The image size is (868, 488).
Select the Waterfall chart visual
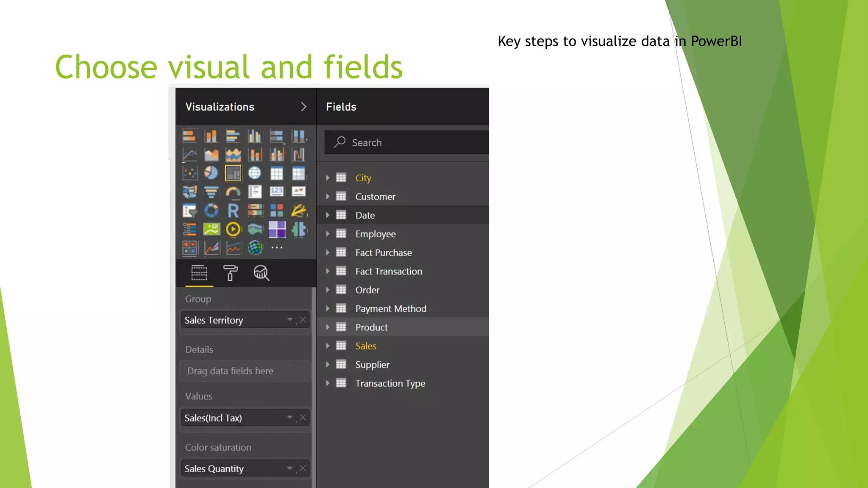pyautogui.click(x=299, y=155)
